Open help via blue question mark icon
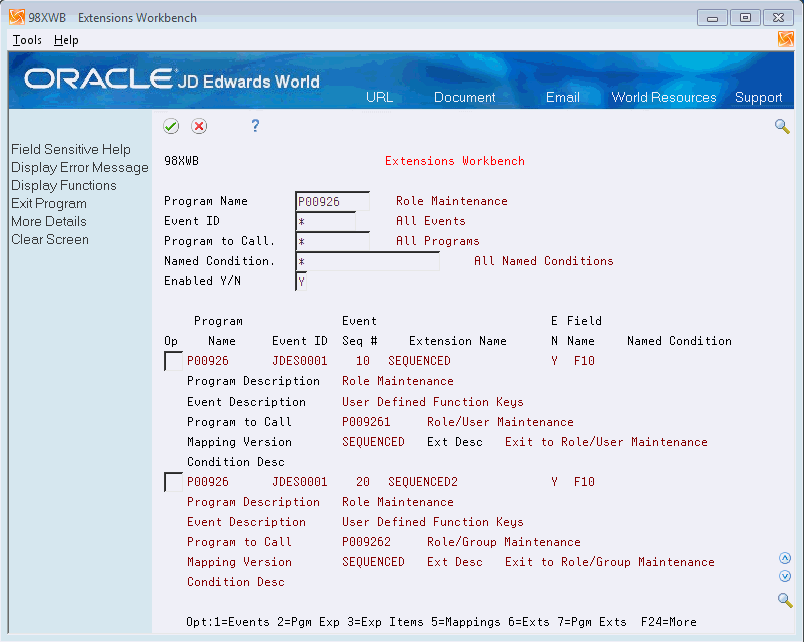 (255, 126)
